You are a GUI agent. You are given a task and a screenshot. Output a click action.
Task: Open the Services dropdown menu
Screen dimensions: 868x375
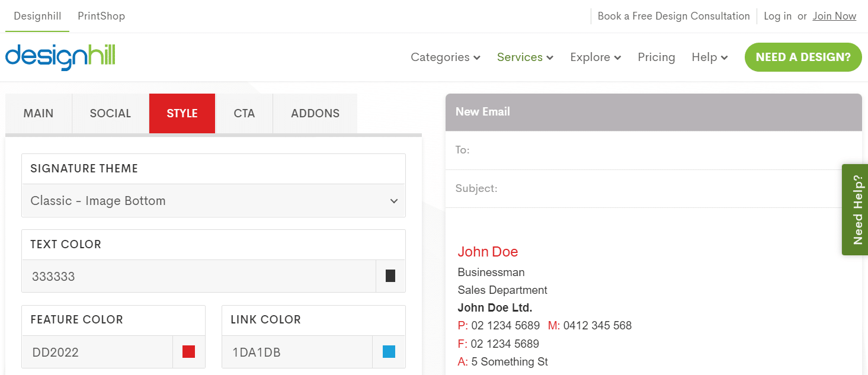[525, 57]
